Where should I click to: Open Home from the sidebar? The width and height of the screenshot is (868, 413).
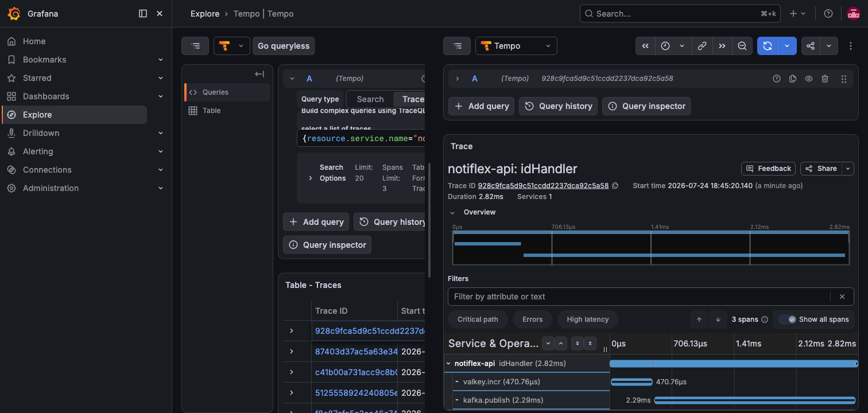34,41
